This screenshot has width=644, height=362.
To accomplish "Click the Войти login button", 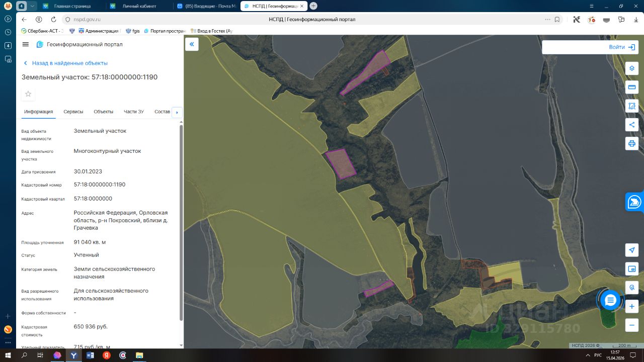I will [x=622, y=47].
